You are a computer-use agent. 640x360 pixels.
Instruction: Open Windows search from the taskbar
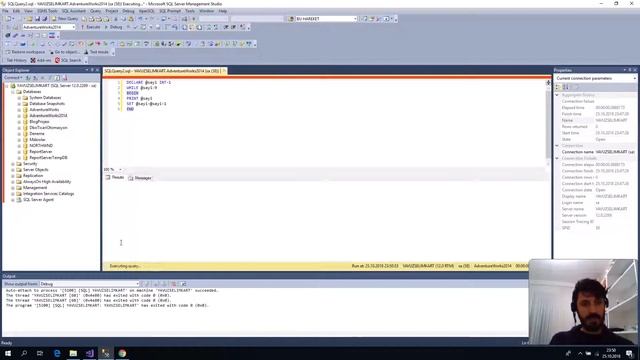coord(24,353)
